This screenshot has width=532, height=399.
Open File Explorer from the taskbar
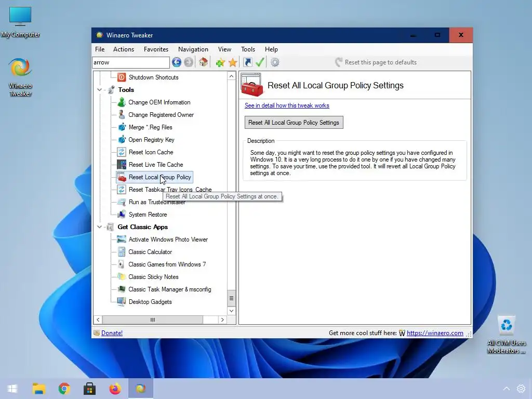38,389
